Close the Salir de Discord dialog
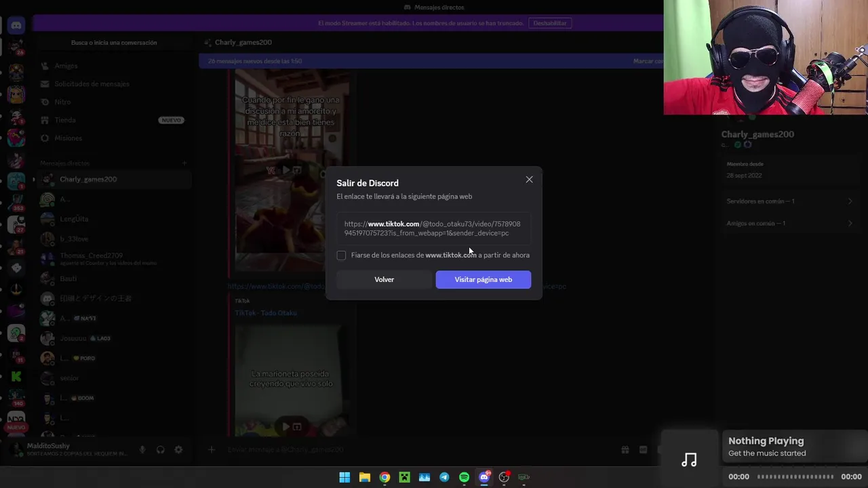Viewport: 868px width, 488px height. point(529,180)
